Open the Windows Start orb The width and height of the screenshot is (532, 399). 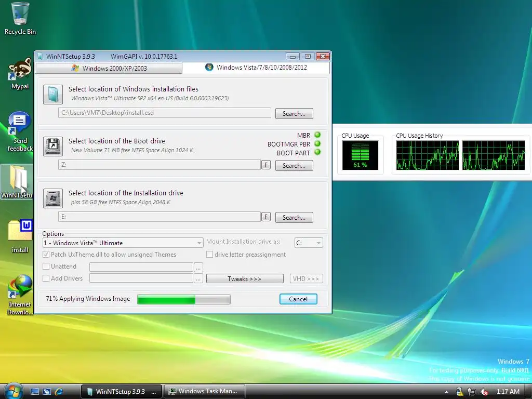tap(13, 391)
